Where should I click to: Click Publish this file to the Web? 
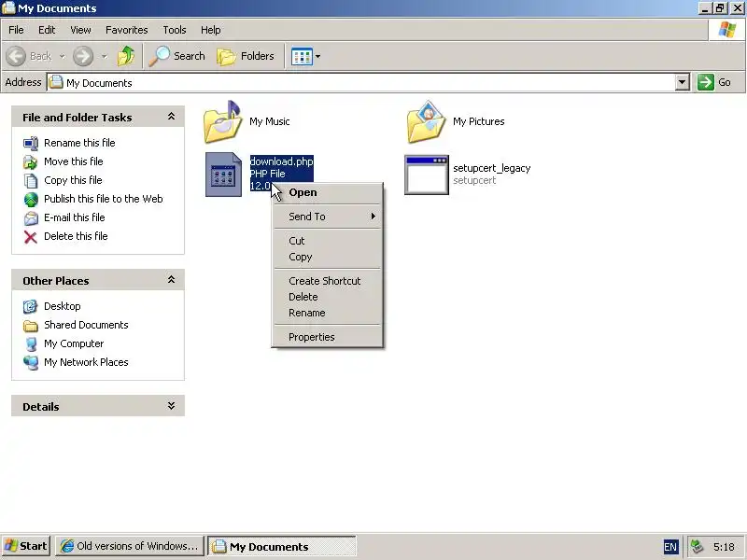tap(104, 199)
